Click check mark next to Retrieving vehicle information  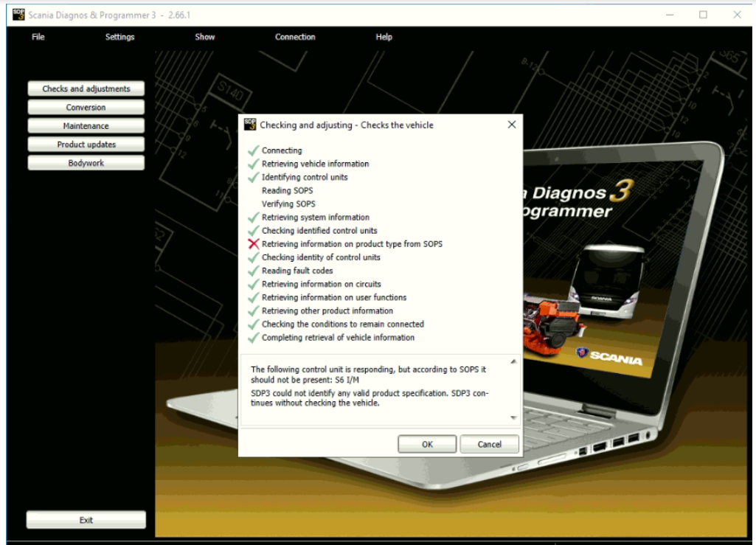[x=254, y=164]
